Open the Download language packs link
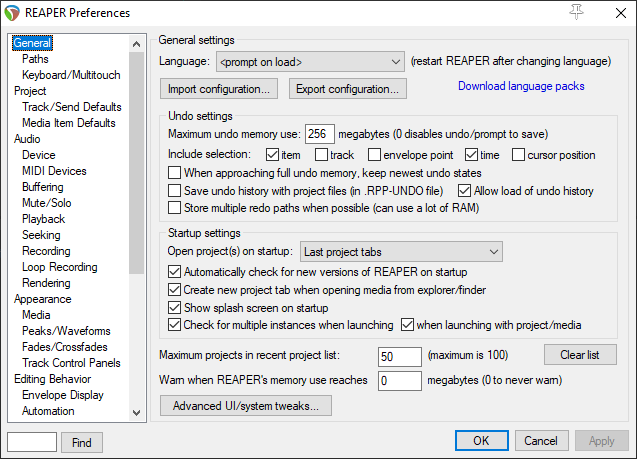Viewport: 637px width, 459px height. 521,86
